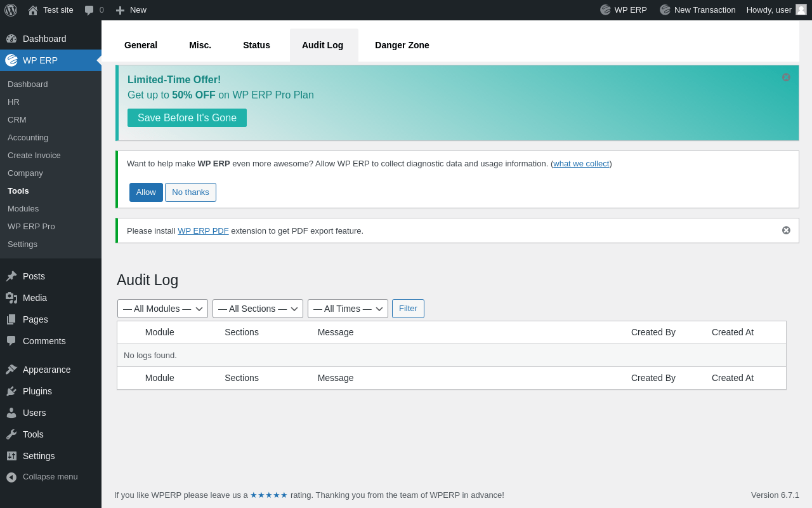Click the Plugins plug icon
This screenshot has height=508, width=812.
coord(11,391)
